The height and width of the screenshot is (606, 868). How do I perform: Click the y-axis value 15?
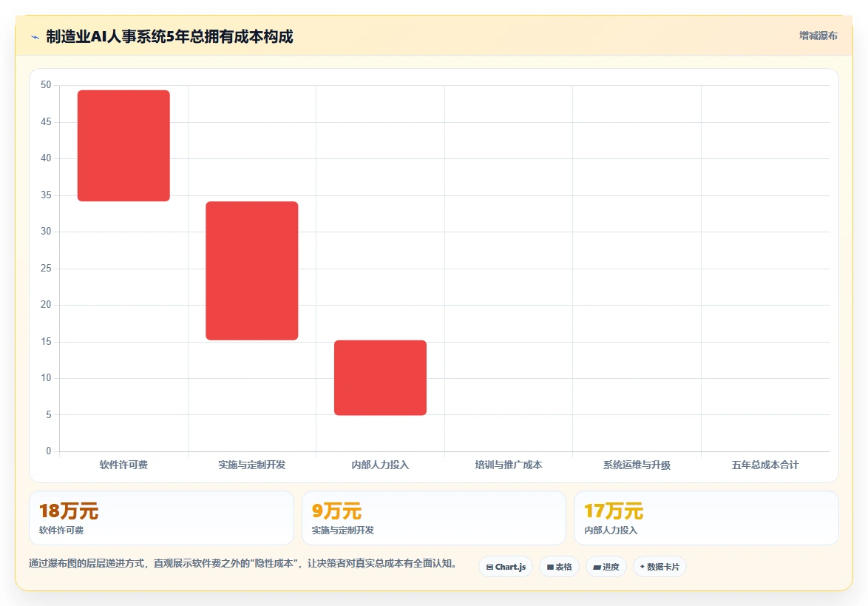46,341
